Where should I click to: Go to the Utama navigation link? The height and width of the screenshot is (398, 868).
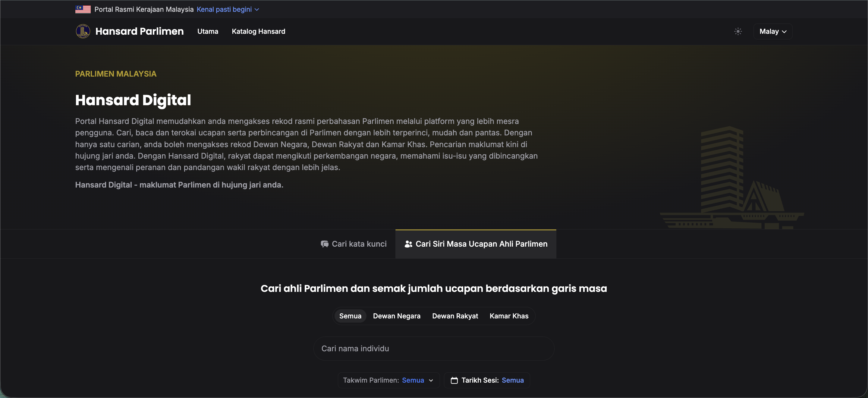click(x=208, y=31)
